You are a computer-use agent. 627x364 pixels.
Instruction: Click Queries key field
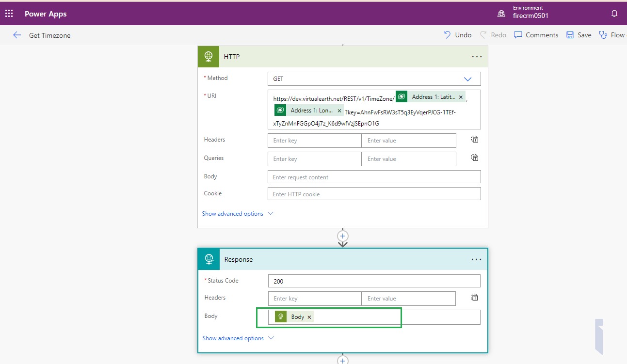(x=315, y=159)
